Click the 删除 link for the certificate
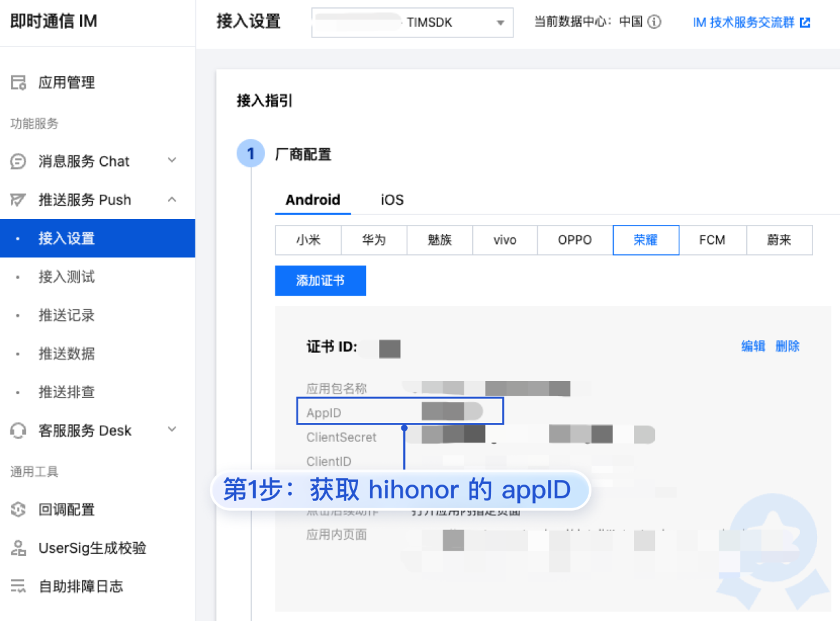The width and height of the screenshot is (840, 621). (x=788, y=346)
